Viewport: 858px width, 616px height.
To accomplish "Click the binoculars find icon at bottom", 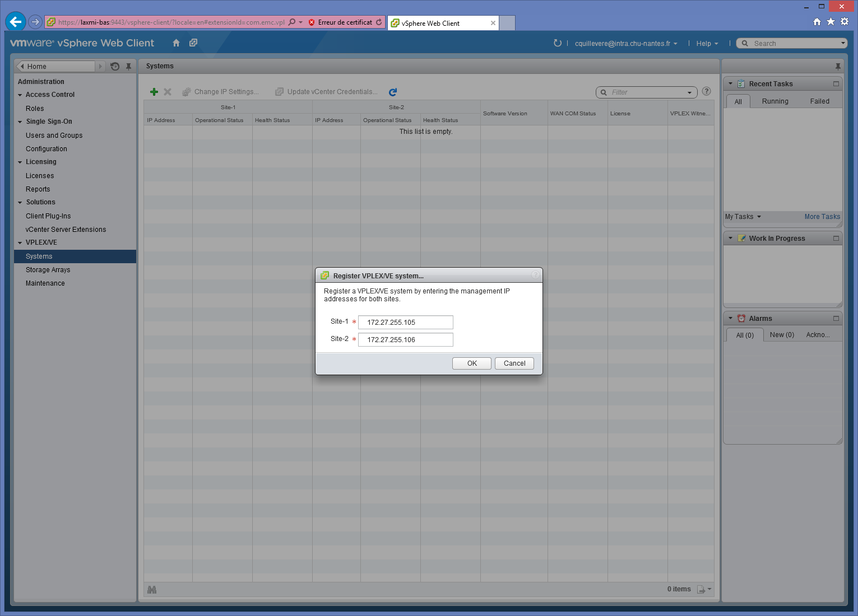I will point(152,589).
